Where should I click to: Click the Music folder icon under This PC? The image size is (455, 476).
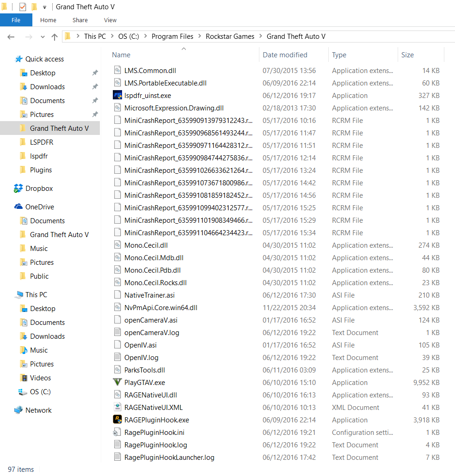[x=24, y=350]
